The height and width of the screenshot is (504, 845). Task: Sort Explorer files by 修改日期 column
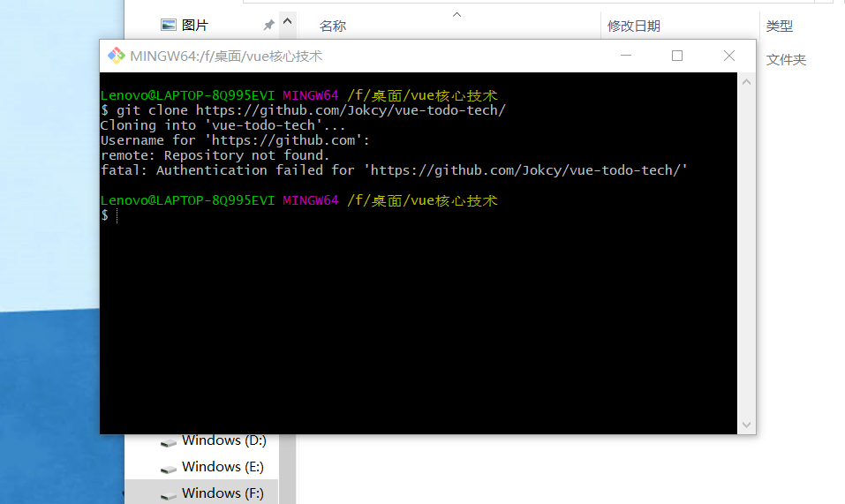633,26
